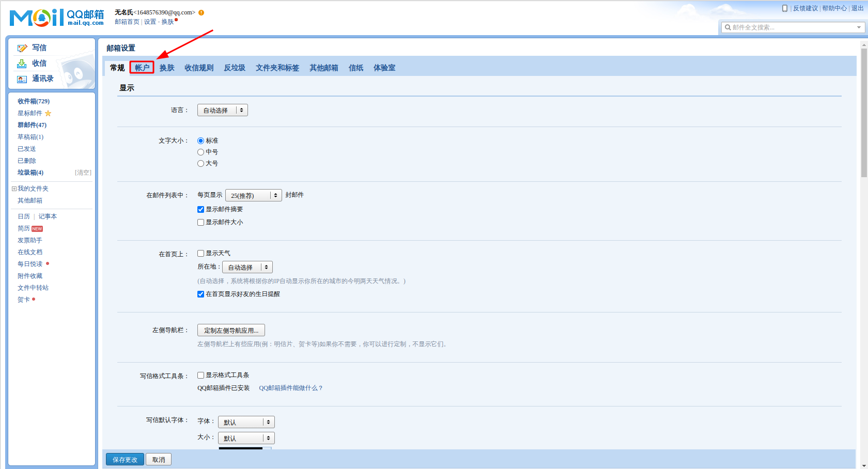Click the orange info icon beside the email address
Screen dimensions: 868x469
(x=201, y=12)
